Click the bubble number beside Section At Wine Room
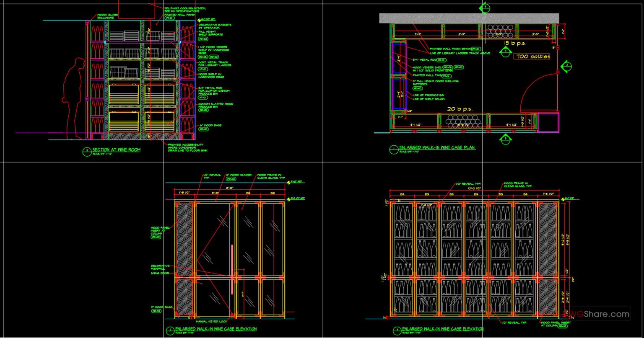 point(86,151)
